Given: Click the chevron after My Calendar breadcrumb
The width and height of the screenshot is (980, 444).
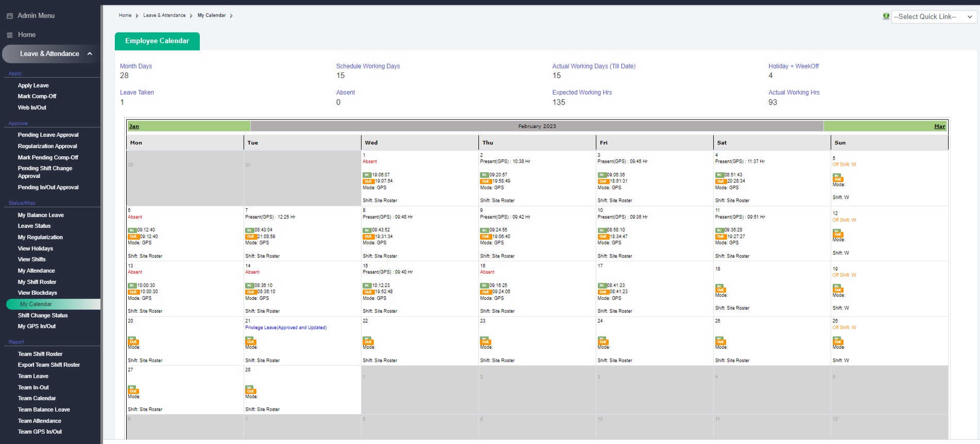Looking at the screenshot, I should [231, 16].
